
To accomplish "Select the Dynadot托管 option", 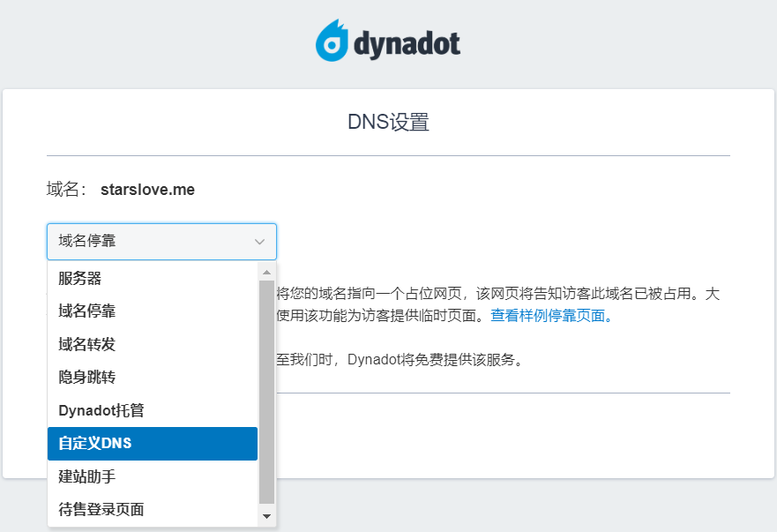I will click(x=153, y=410).
